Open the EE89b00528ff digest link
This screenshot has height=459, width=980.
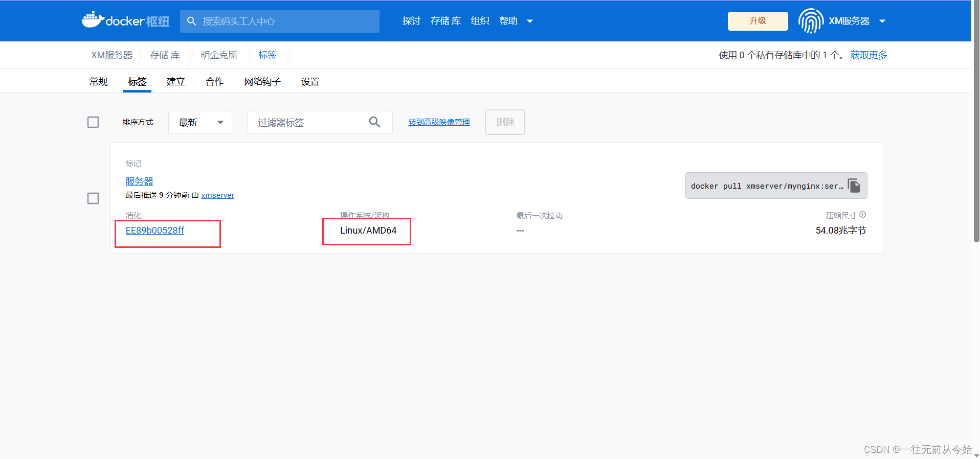click(155, 231)
